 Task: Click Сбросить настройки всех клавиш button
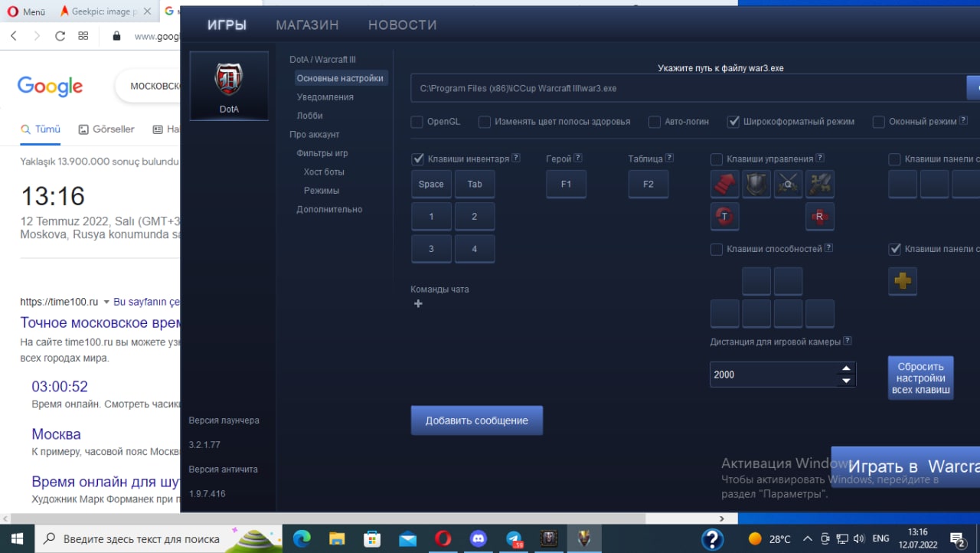[920, 377]
